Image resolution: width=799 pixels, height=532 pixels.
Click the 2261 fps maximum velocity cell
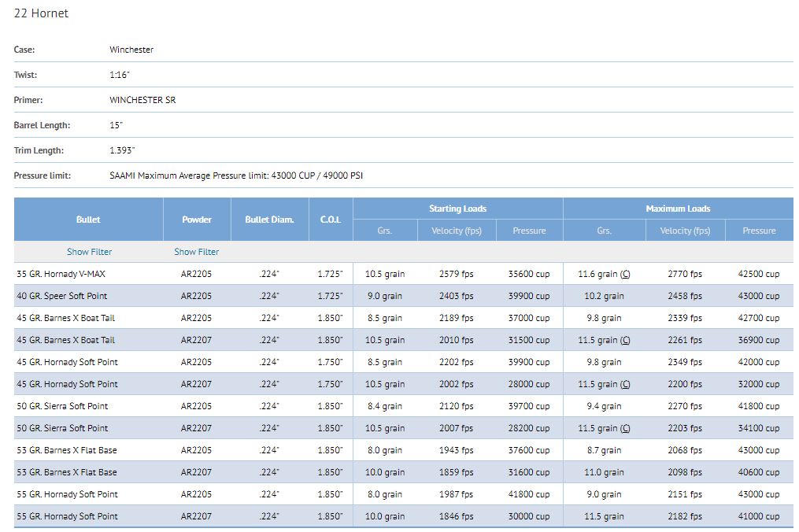tap(685, 340)
